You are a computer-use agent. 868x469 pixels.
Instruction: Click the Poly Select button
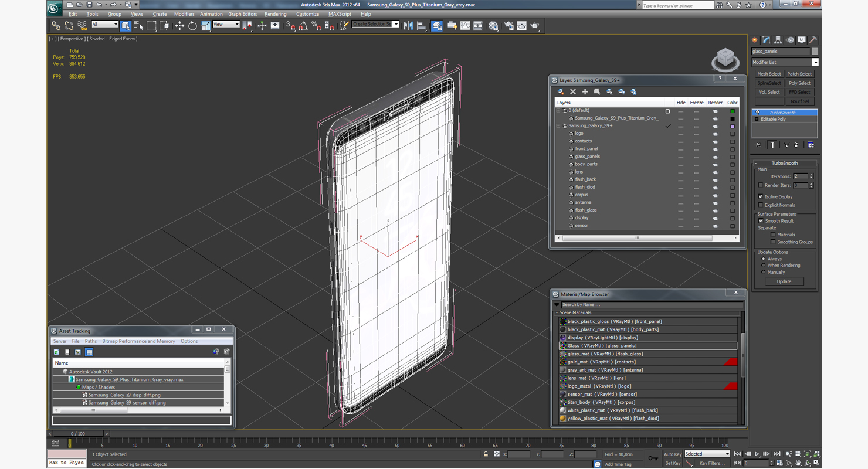pos(799,83)
